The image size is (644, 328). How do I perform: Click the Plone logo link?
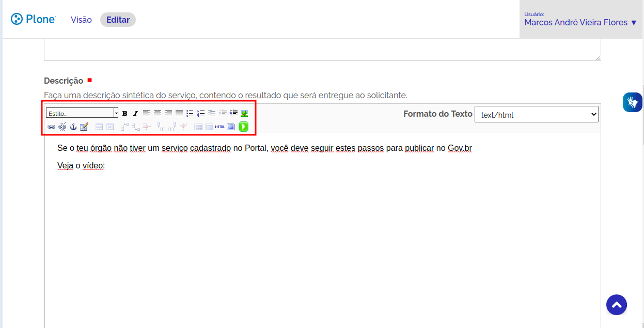pos(34,19)
